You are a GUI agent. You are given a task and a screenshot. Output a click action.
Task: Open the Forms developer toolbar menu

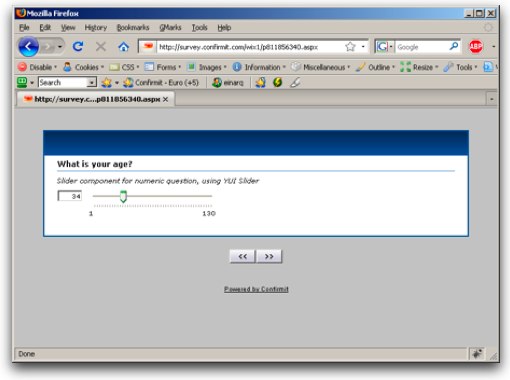pos(162,67)
